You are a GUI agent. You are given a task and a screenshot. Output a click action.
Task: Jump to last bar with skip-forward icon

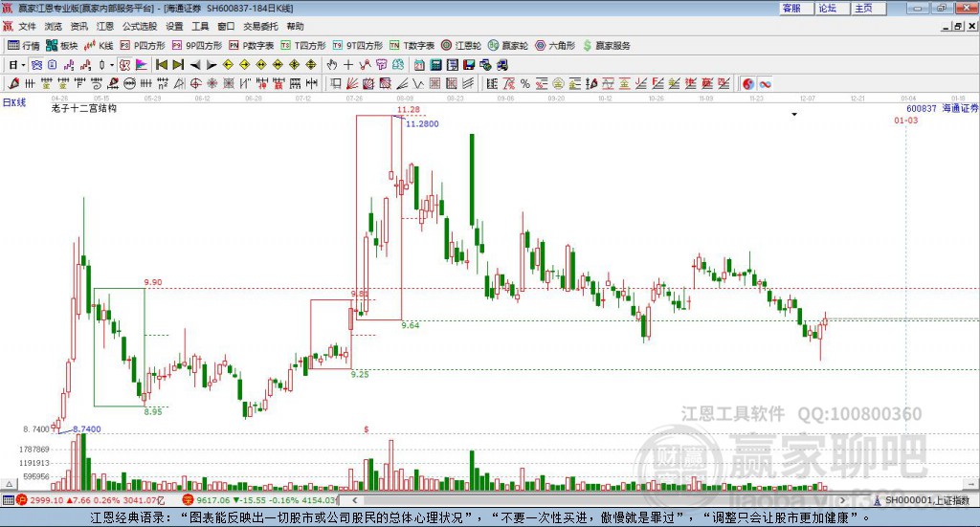178,65
